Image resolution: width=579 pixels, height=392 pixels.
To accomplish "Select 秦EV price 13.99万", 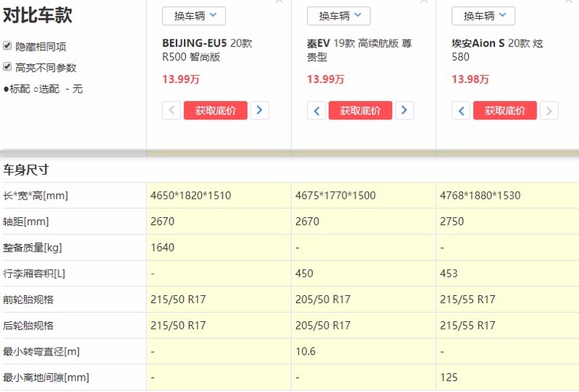I will click(x=326, y=79).
